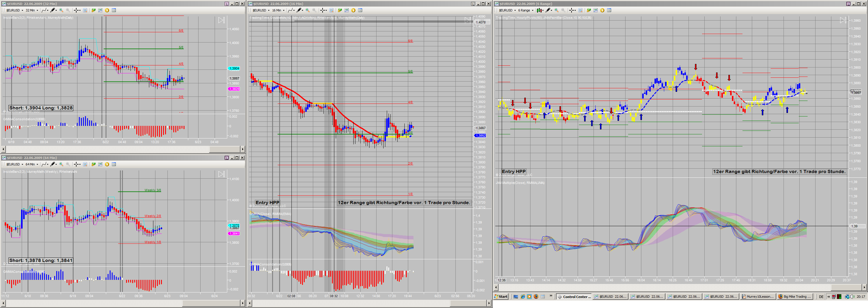Screen dimensions: 868x308
Task: Open Indicators dialog in the 32 Min chart
Action: [x=100, y=11]
